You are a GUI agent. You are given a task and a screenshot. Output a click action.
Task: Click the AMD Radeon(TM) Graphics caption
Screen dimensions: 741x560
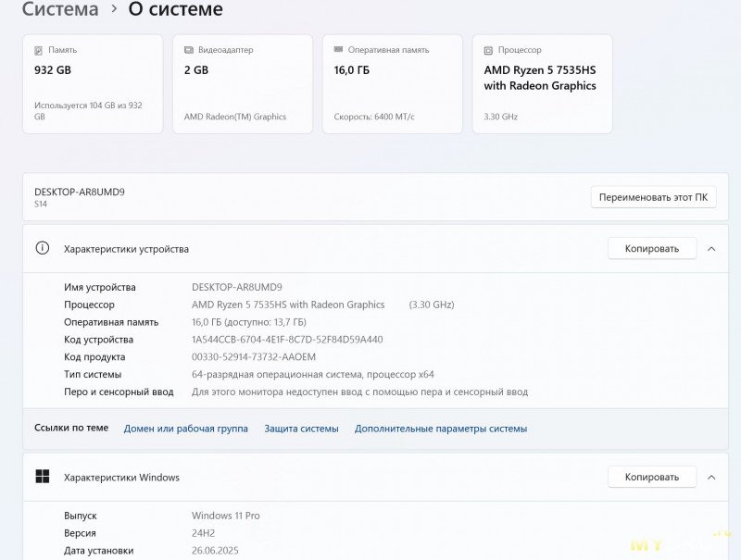click(235, 117)
